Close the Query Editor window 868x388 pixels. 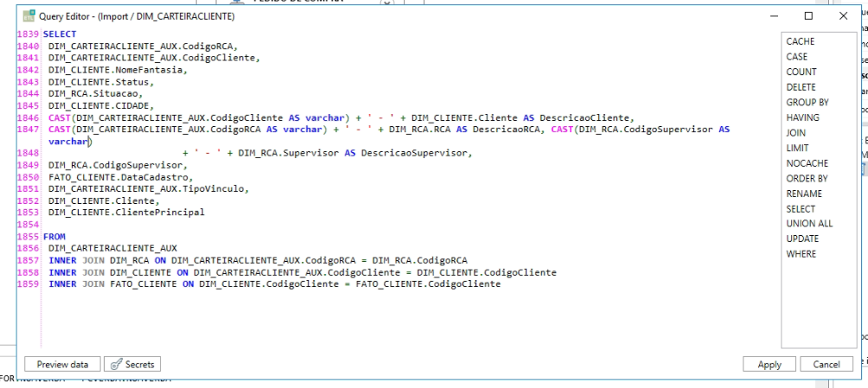(x=843, y=16)
